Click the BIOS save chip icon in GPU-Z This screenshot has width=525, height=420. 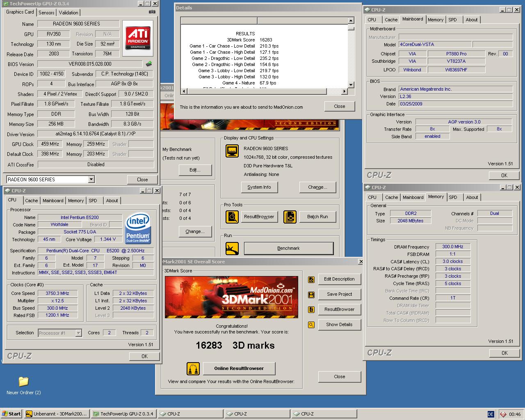point(149,64)
